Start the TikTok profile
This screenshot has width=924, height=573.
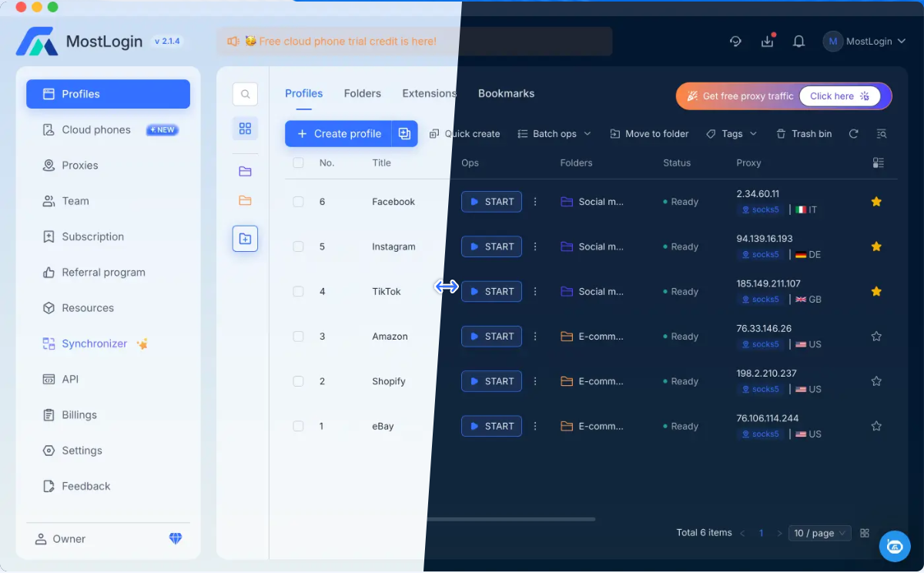[x=491, y=291]
